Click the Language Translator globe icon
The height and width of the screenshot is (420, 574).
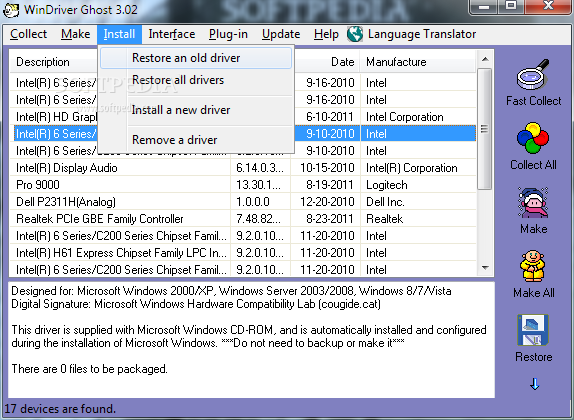355,34
